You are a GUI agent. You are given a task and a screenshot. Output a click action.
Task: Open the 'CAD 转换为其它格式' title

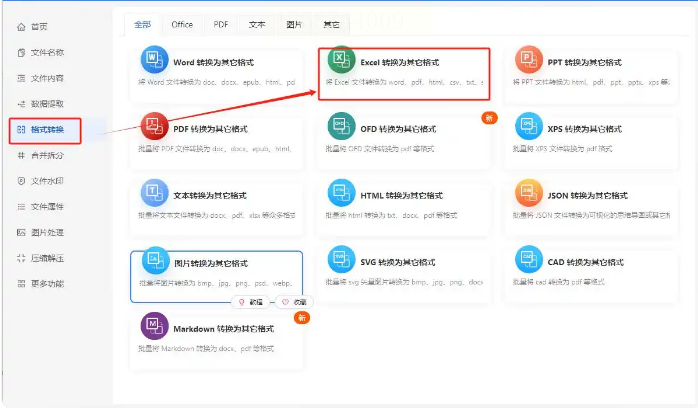[x=585, y=262]
